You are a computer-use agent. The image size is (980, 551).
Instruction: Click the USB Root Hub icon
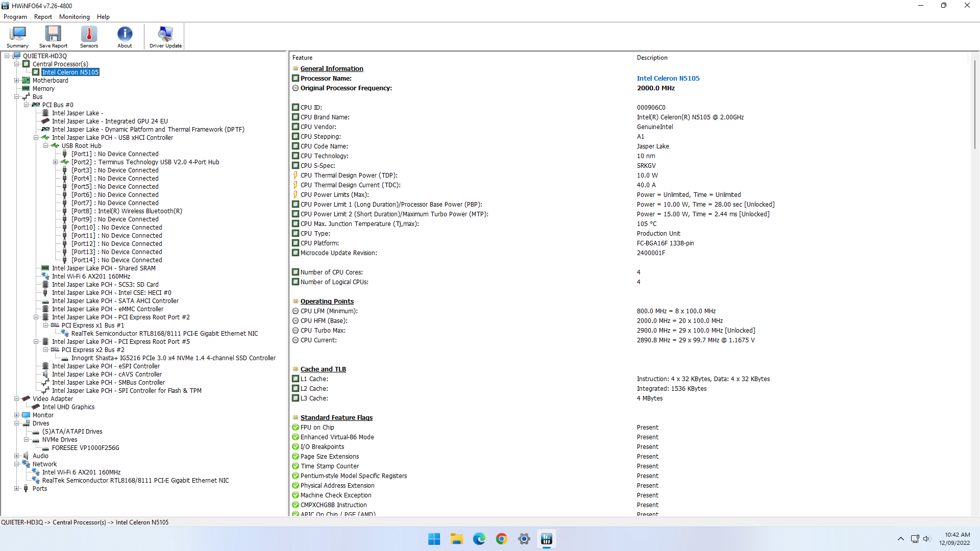click(x=55, y=145)
